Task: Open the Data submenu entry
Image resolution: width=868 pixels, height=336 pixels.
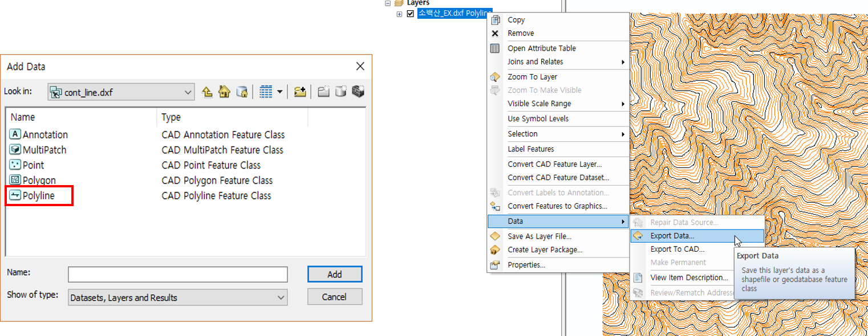Action: coord(558,221)
